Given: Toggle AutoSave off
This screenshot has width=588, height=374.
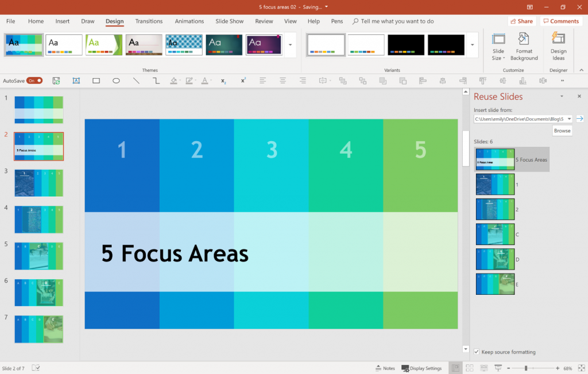Looking at the screenshot, I should (33, 80).
